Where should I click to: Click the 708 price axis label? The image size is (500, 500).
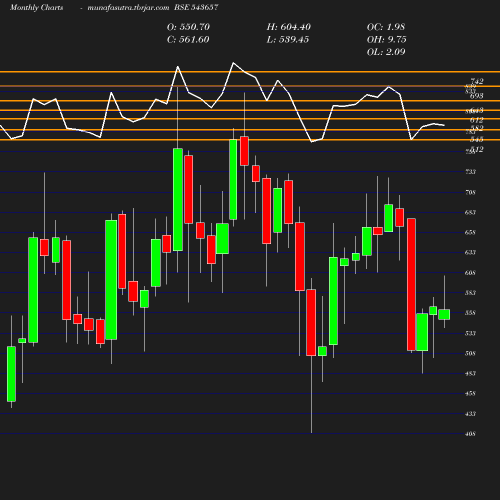point(470,192)
